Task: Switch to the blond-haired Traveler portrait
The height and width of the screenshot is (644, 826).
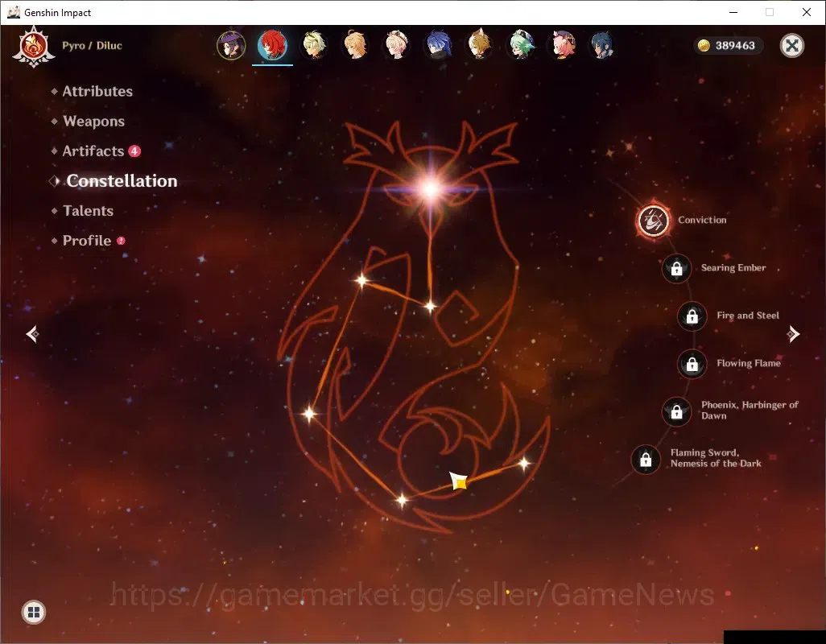Action: (x=356, y=45)
